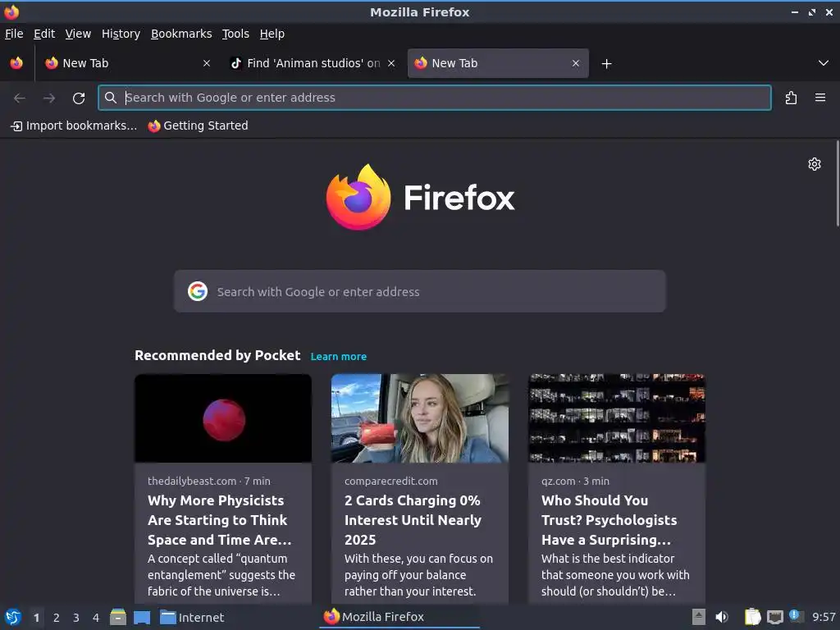Screen dimensions: 840x630
Task: Click thedailybeast.com source text
Action: (x=192, y=481)
